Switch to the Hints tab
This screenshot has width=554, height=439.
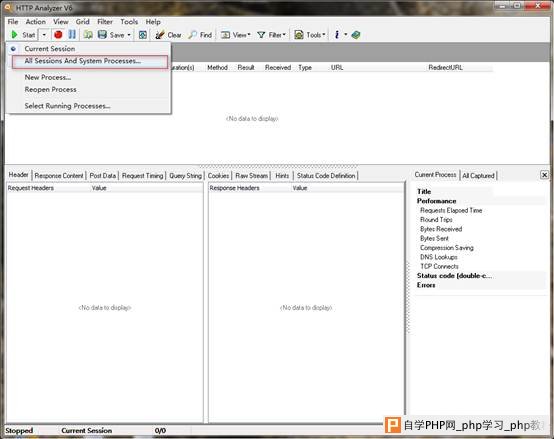[282, 176]
